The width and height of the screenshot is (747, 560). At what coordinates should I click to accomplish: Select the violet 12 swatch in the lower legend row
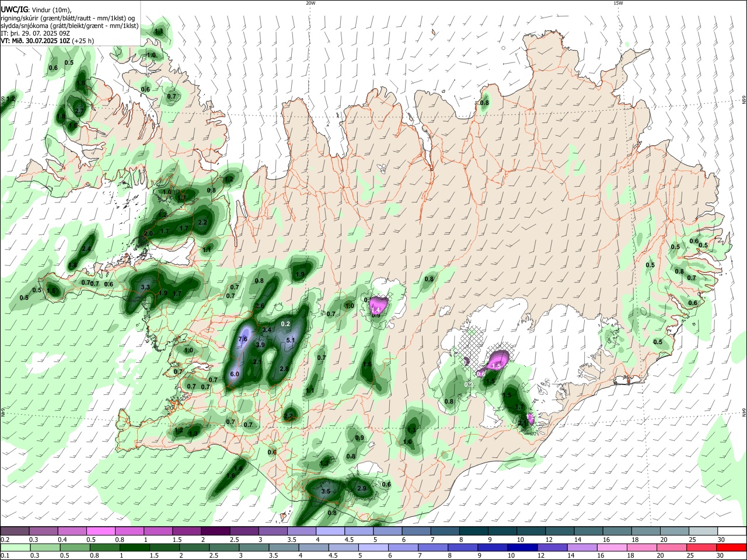[x=551, y=547]
